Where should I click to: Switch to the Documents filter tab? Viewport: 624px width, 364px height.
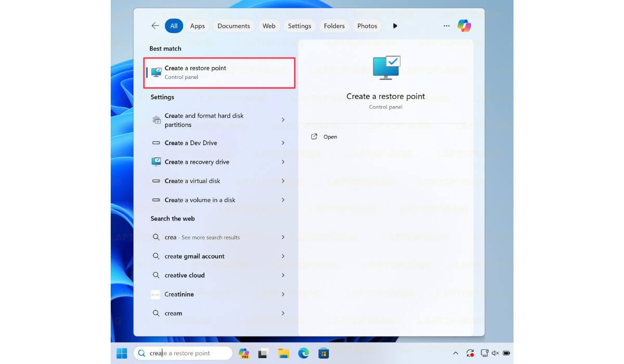point(233,26)
